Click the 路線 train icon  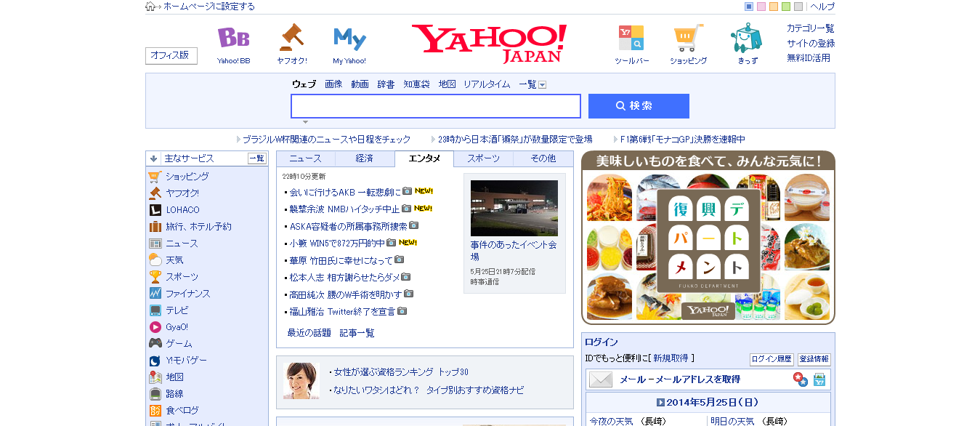point(155,394)
